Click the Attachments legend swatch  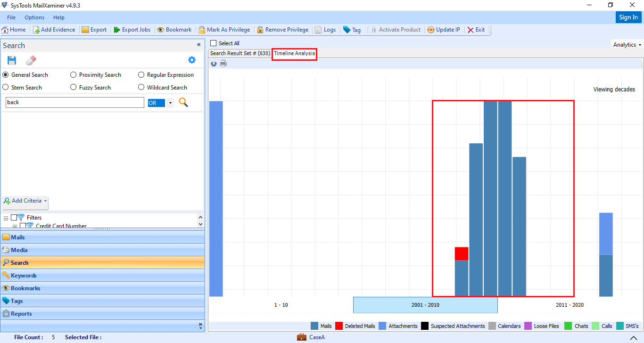pyautogui.click(x=383, y=326)
